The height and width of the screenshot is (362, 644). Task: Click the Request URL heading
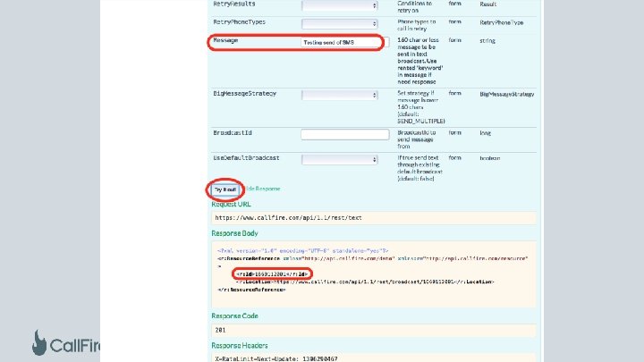(231, 204)
